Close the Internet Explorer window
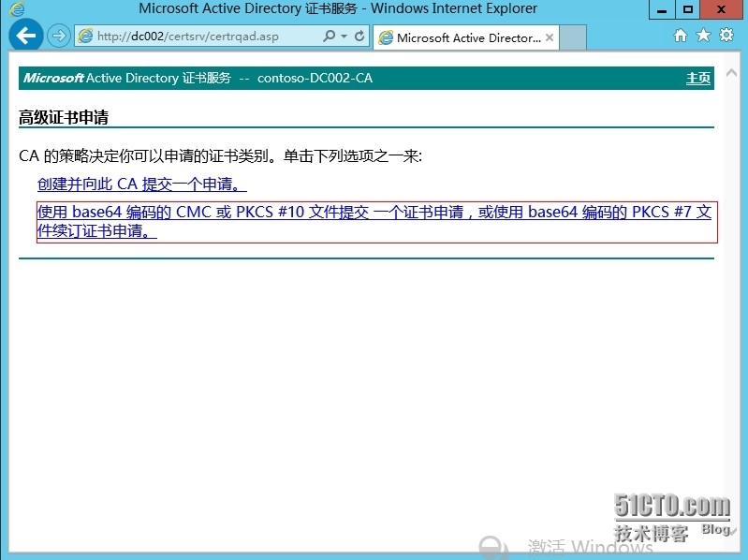This screenshot has height=560, width=748. point(721,9)
